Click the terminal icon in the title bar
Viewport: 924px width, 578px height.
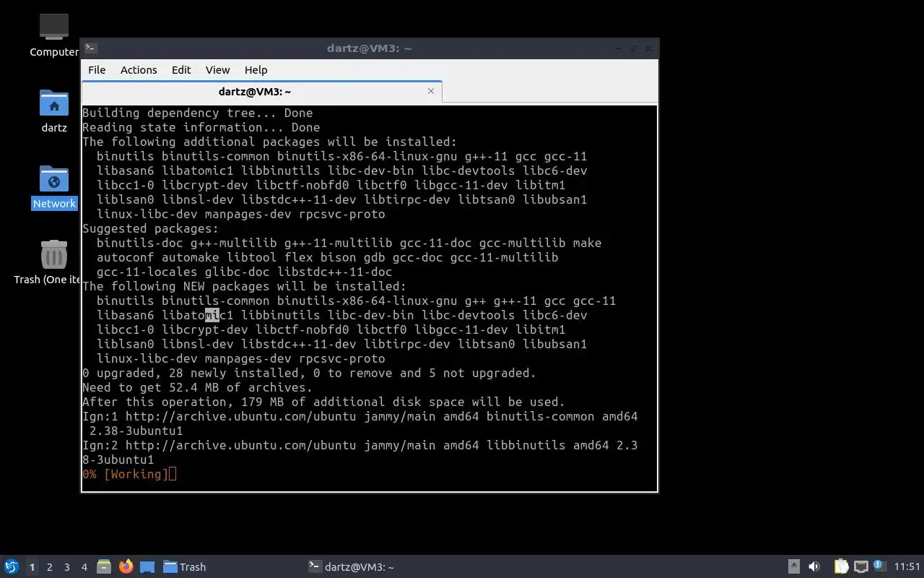point(90,48)
